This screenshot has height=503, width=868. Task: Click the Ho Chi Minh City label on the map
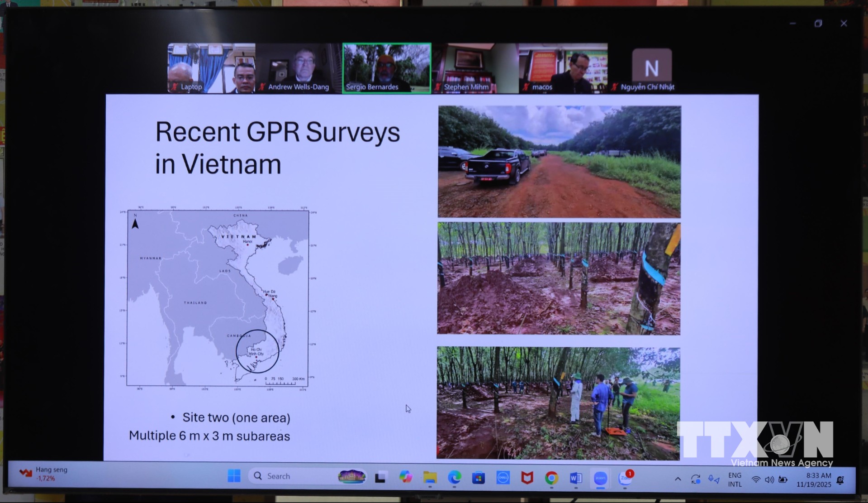256,351
